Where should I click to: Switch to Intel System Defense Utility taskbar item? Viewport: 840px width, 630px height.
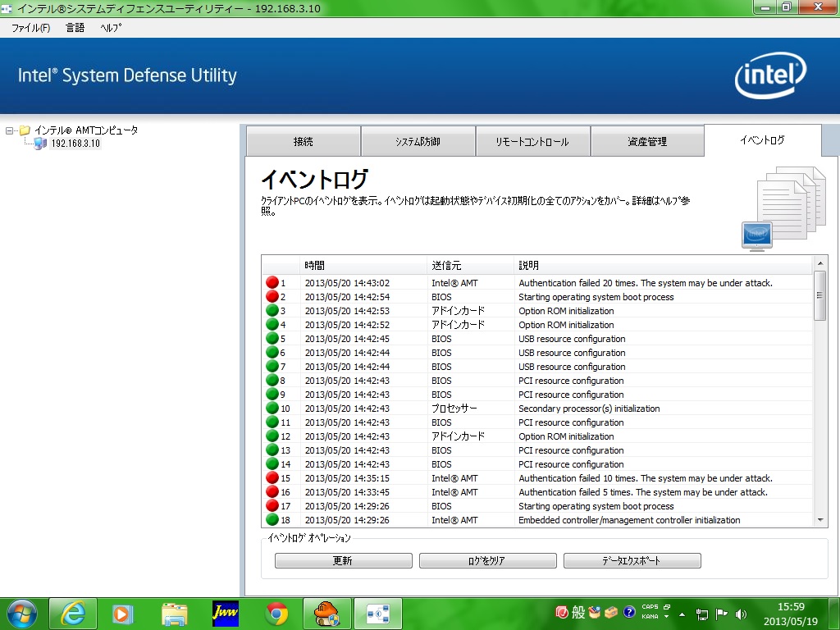(x=378, y=614)
